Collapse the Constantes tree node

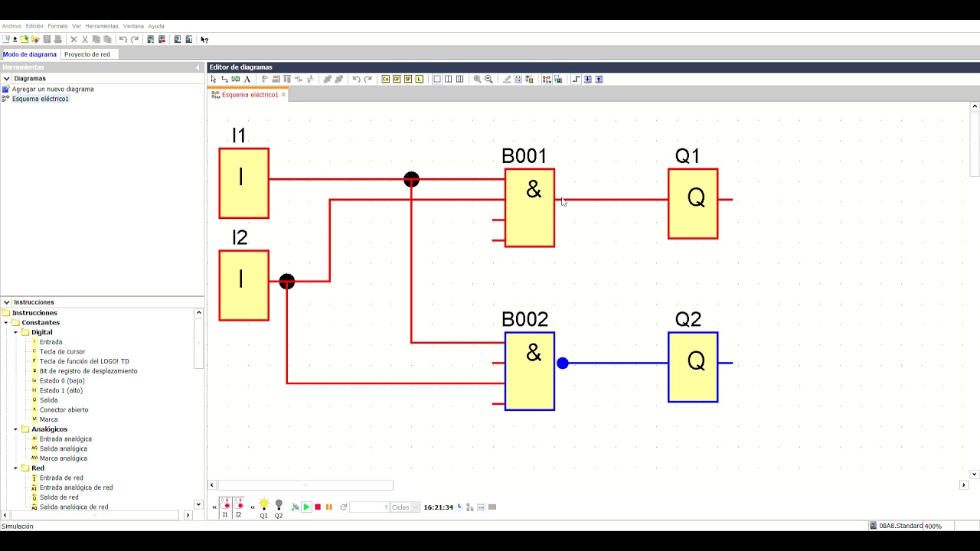point(6,323)
